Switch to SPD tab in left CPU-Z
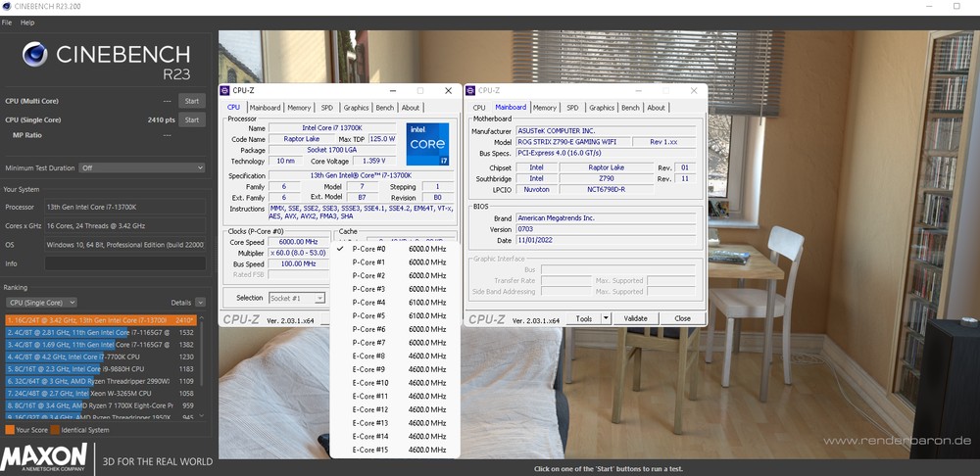Screen dimensions: 980x476 pos(327,108)
